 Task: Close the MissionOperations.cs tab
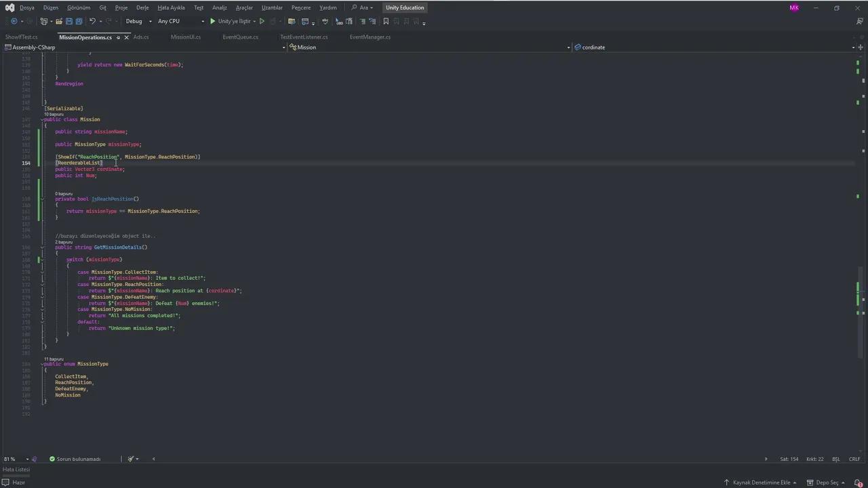[127, 37]
